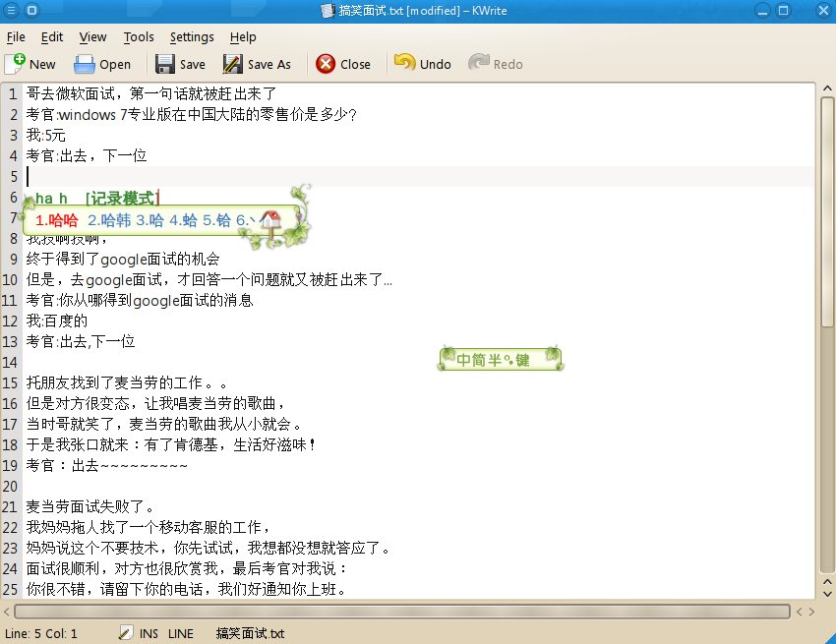Click the IME composition text "ha h"
The height and width of the screenshot is (644, 836).
[51, 199]
